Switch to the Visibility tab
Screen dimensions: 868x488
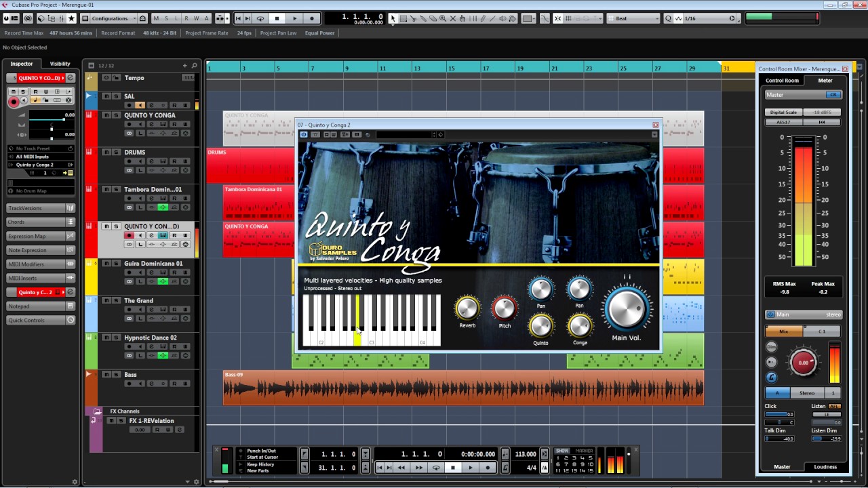click(x=60, y=64)
